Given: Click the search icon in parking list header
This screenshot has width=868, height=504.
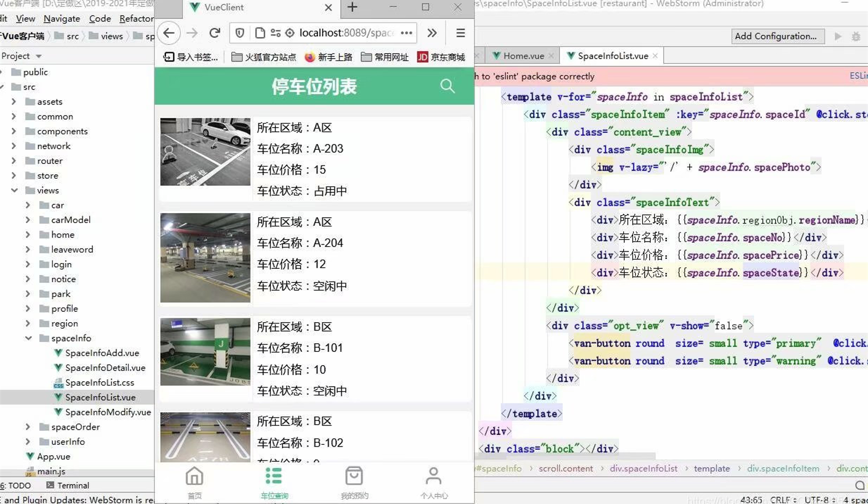Looking at the screenshot, I should [447, 86].
